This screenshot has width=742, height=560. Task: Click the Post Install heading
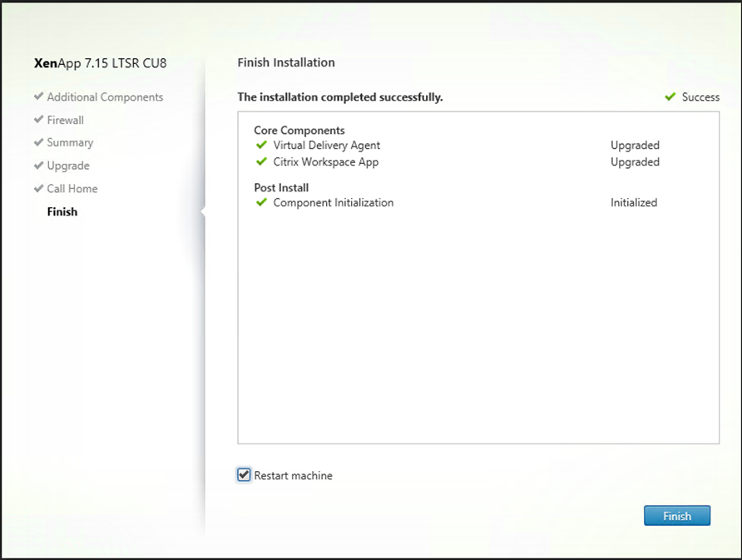click(x=281, y=187)
